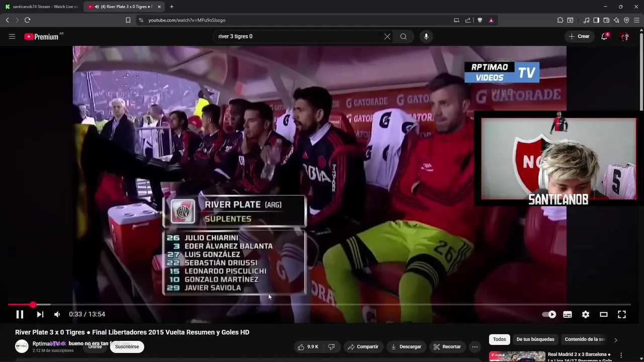
Task: Open the browser main menu
Action: pos(636,20)
